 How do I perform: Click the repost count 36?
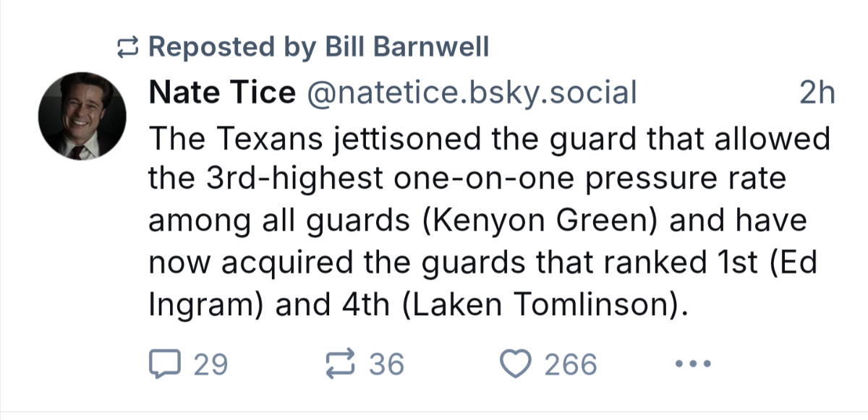click(x=387, y=364)
